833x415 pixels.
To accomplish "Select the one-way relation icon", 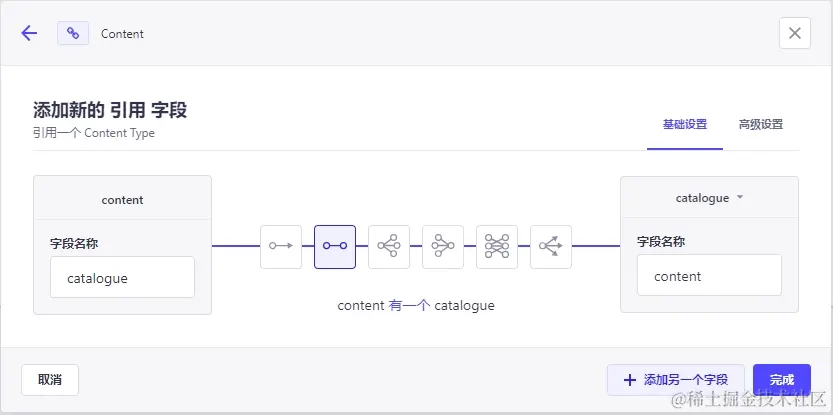I will point(281,246).
